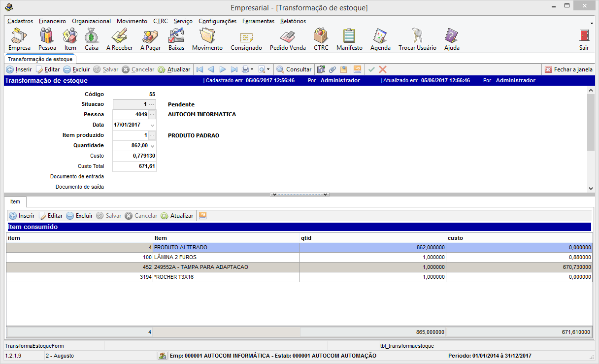Open the Movimento menu

pyautogui.click(x=132, y=21)
